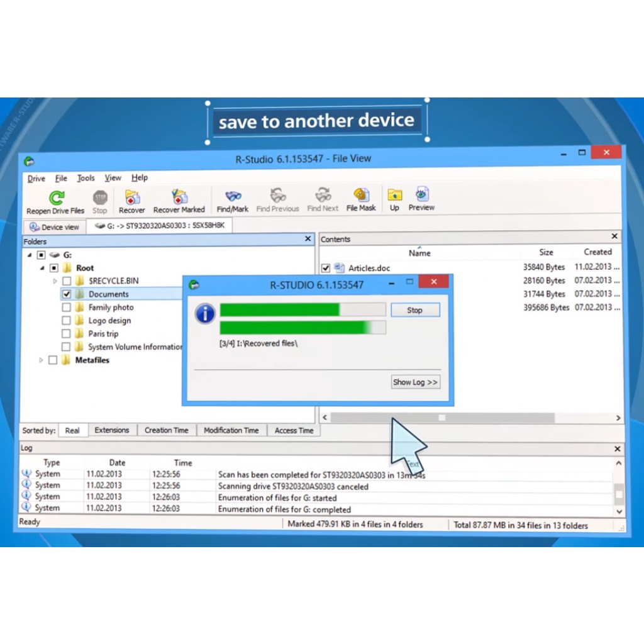Viewport: 644px width, 644px height.
Task: Uncheck the Documents folder checkbox
Action: [x=67, y=294]
